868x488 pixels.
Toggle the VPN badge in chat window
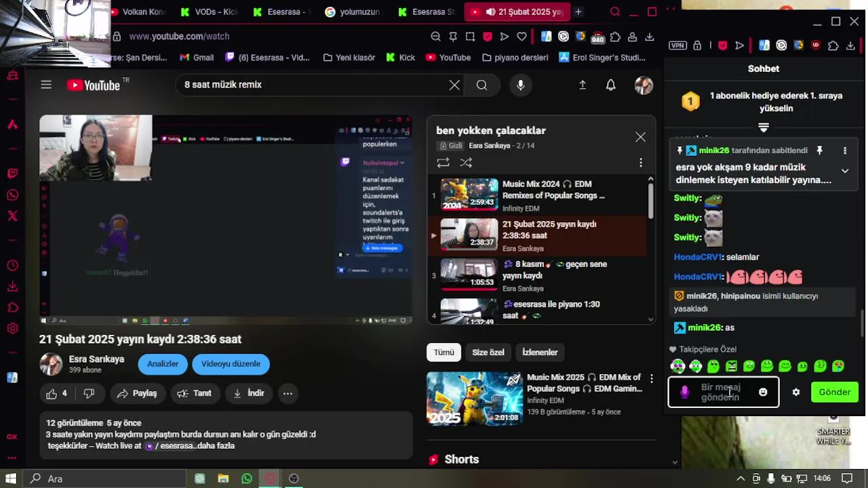pos(677,45)
